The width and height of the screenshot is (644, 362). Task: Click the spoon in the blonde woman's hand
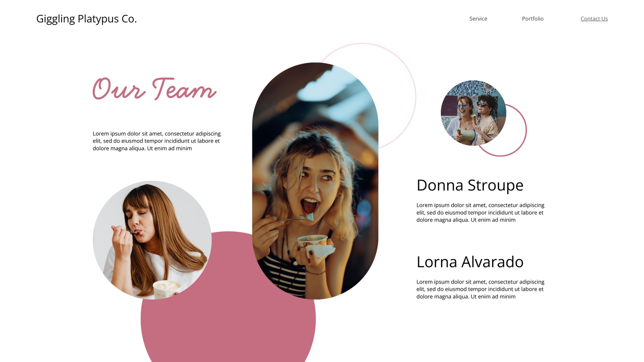coord(296,218)
